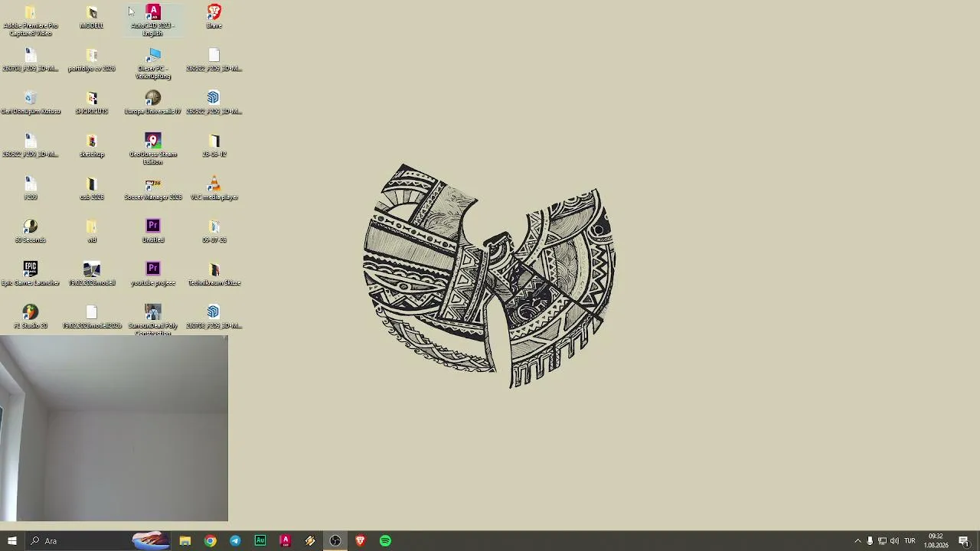This screenshot has width=980, height=551.
Task: Select the SurrounDead Poly Construction shortcut
Action: [153, 321]
